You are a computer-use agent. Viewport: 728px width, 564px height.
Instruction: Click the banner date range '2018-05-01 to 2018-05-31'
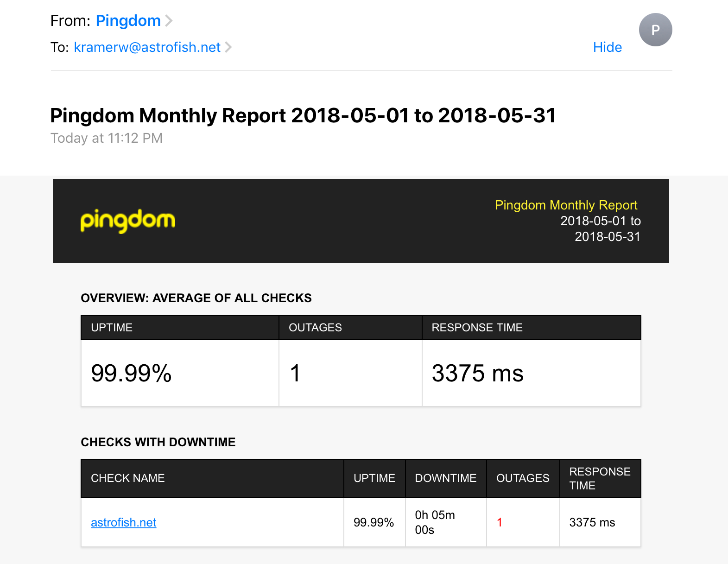(x=601, y=228)
